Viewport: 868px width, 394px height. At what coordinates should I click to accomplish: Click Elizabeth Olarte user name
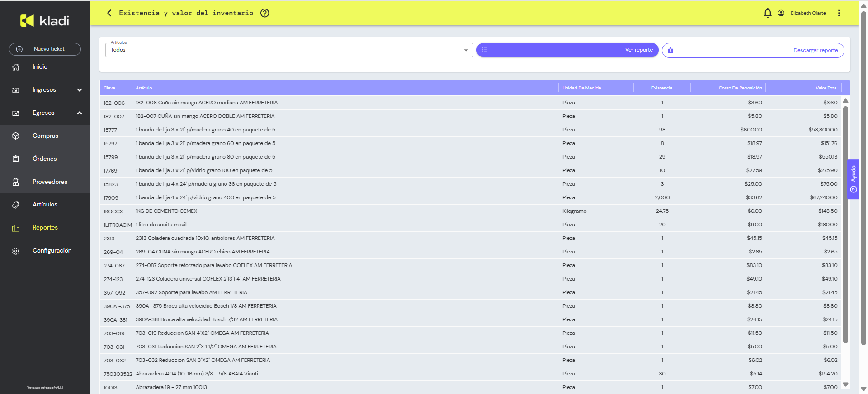(808, 13)
